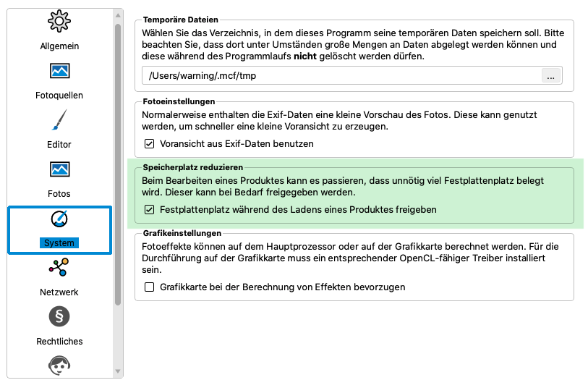Select the Allgemein label in sidebar
Image resolution: width=588 pixels, height=380 pixels.
(x=59, y=46)
